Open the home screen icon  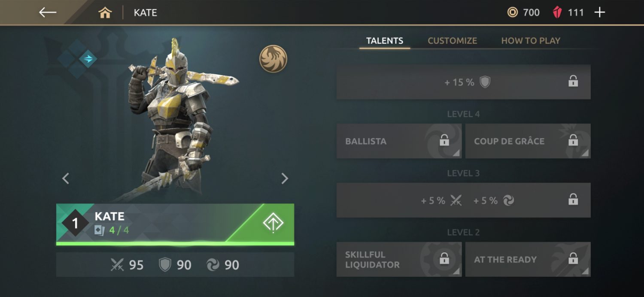[x=105, y=13]
